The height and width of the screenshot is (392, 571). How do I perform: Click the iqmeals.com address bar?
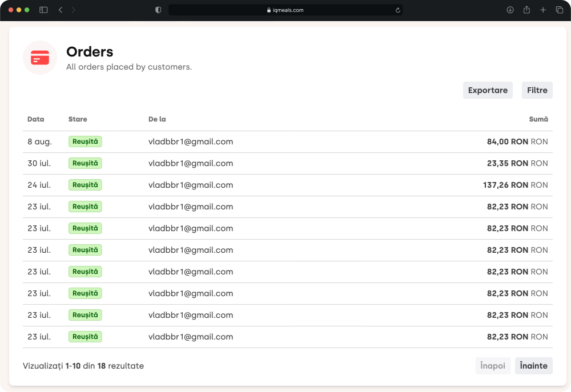pyautogui.click(x=285, y=10)
